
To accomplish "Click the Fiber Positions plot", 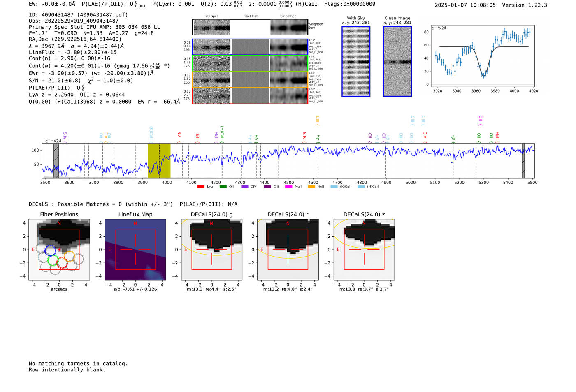I will coord(59,249).
